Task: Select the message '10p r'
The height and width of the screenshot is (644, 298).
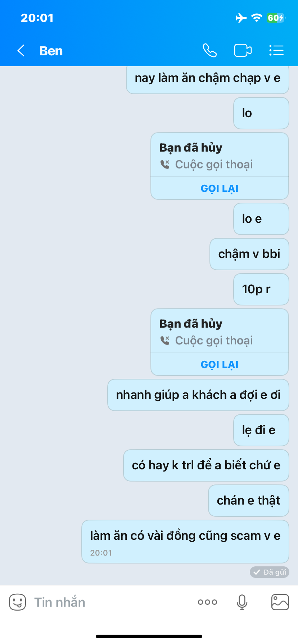Action: (x=261, y=289)
